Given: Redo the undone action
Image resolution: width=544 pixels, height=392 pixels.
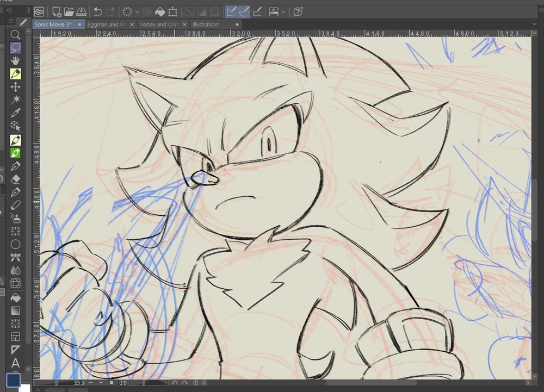Looking at the screenshot, I should click(110, 12).
